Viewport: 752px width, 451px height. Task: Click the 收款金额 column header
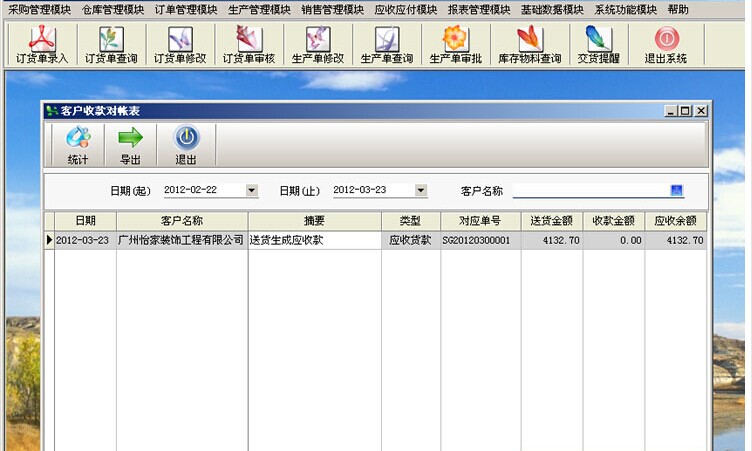(614, 221)
